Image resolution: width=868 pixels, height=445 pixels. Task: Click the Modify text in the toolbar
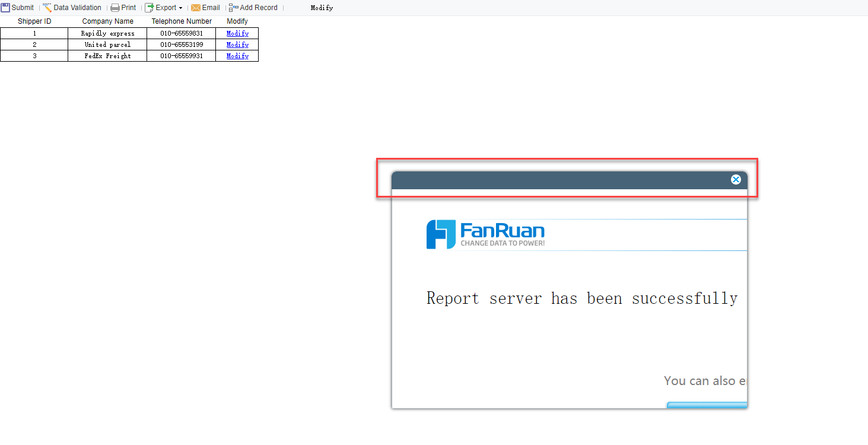pos(321,8)
